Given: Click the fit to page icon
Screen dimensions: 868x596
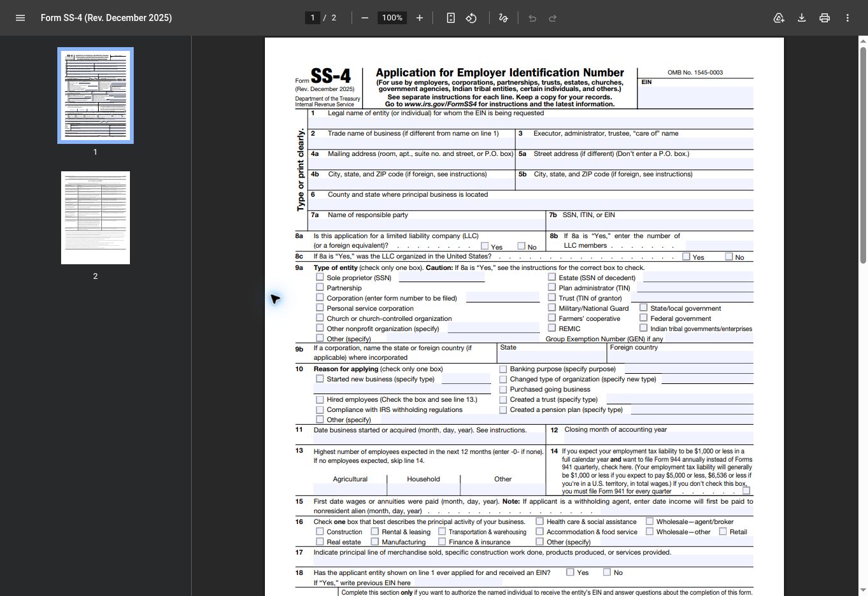Looking at the screenshot, I should point(451,18).
